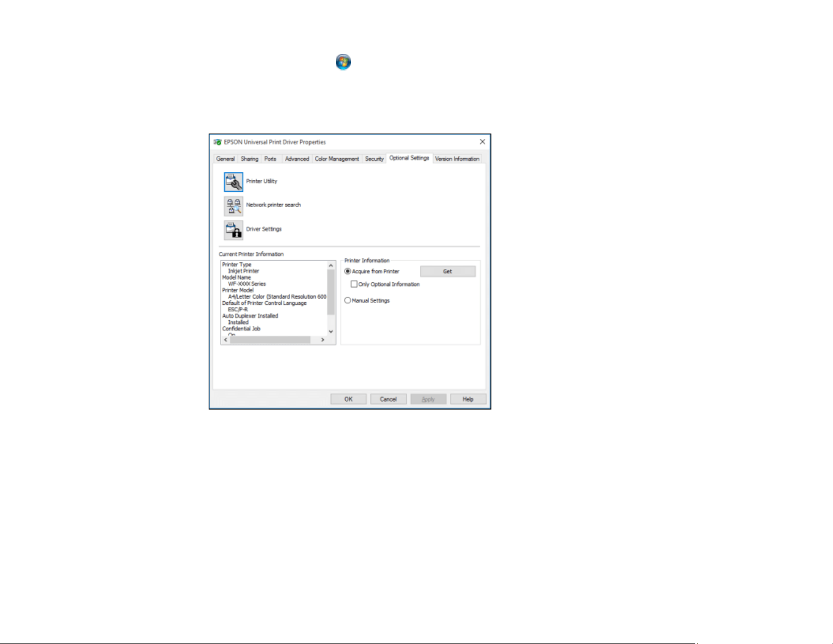Open the Driver Settings lock icon
This screenshot has width=833, height=644.
click(x=233, y=230)
